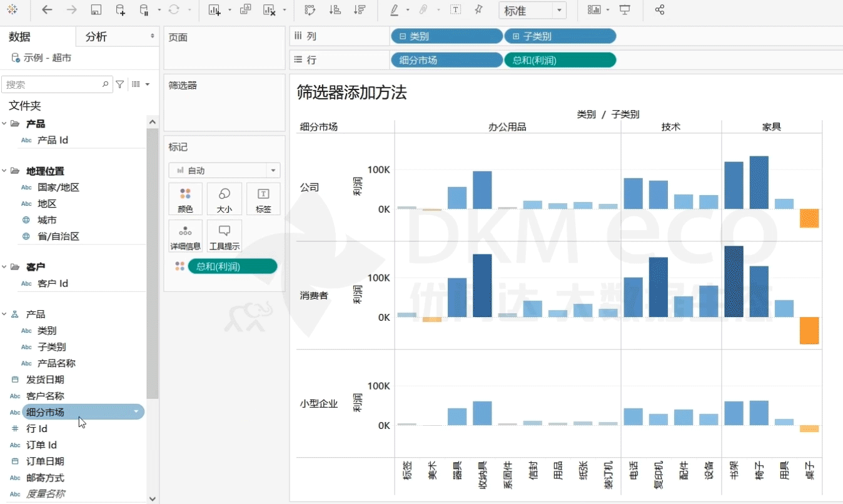Click the share icon in toolbar
Screen dimensions: 843x504
click(659, 10)
